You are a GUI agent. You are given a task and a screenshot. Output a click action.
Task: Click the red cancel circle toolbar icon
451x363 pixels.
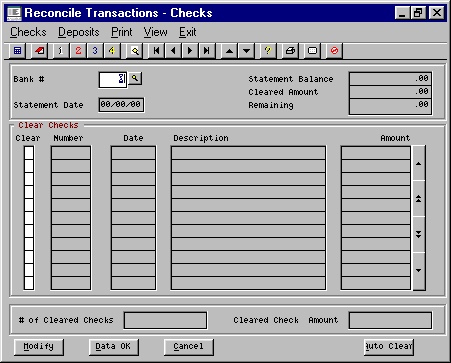pos(334,51)
